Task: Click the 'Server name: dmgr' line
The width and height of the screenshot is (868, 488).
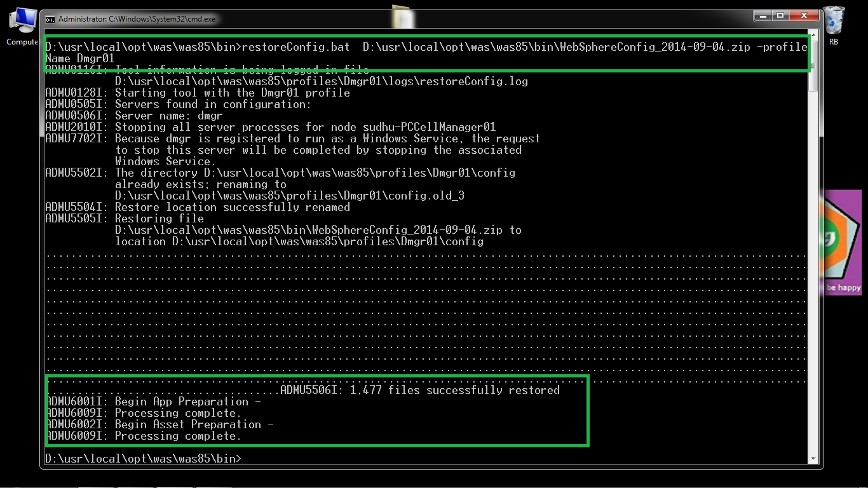Action: pos(134,116)
